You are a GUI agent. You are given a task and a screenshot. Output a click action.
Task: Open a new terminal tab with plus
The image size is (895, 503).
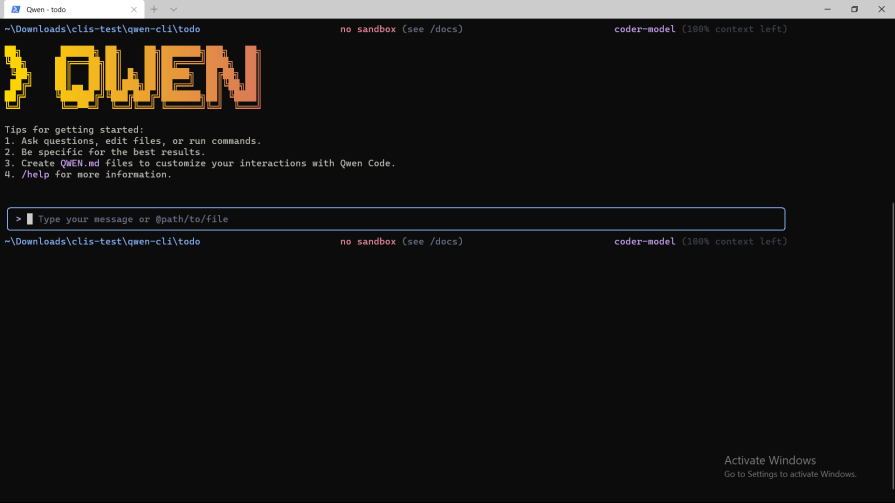tap(154, 9)
